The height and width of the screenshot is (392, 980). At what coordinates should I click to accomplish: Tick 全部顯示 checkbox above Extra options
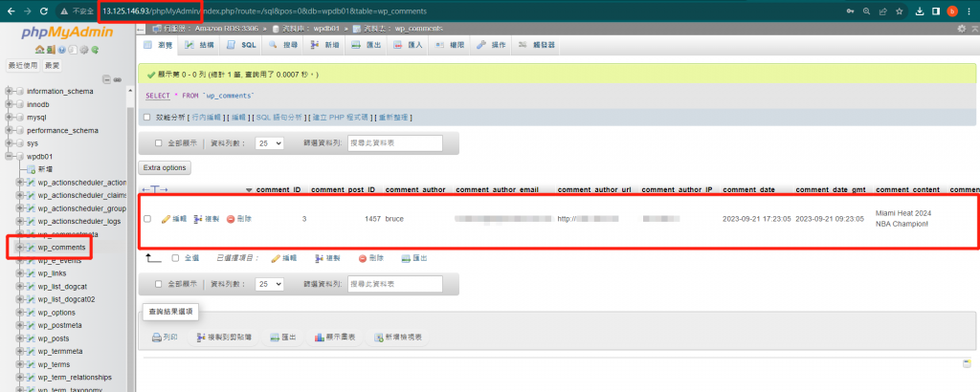[x=159, y=143]
